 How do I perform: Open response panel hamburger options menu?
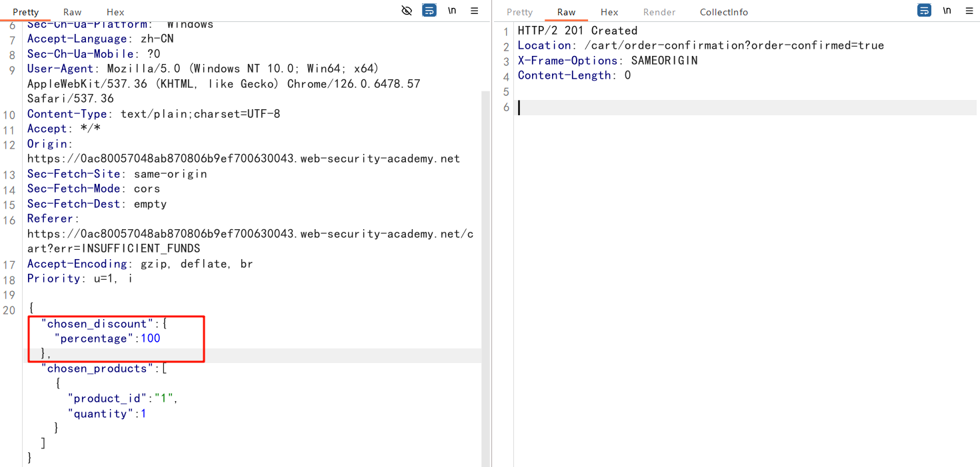(x=969, y=11)
